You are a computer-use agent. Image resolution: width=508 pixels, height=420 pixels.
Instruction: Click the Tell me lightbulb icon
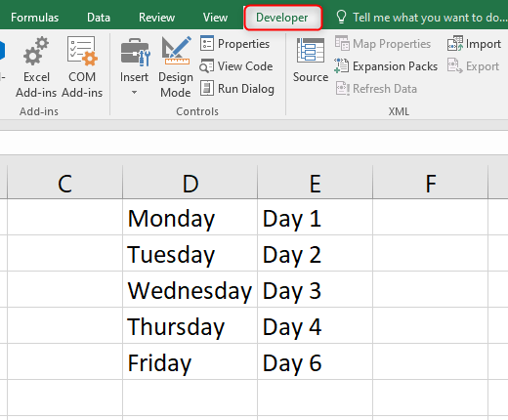(341, 17)
